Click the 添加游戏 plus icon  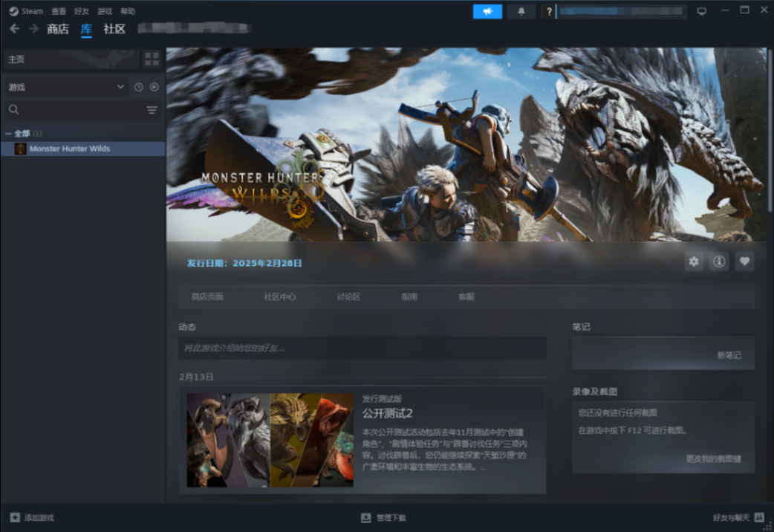point(15,518)
